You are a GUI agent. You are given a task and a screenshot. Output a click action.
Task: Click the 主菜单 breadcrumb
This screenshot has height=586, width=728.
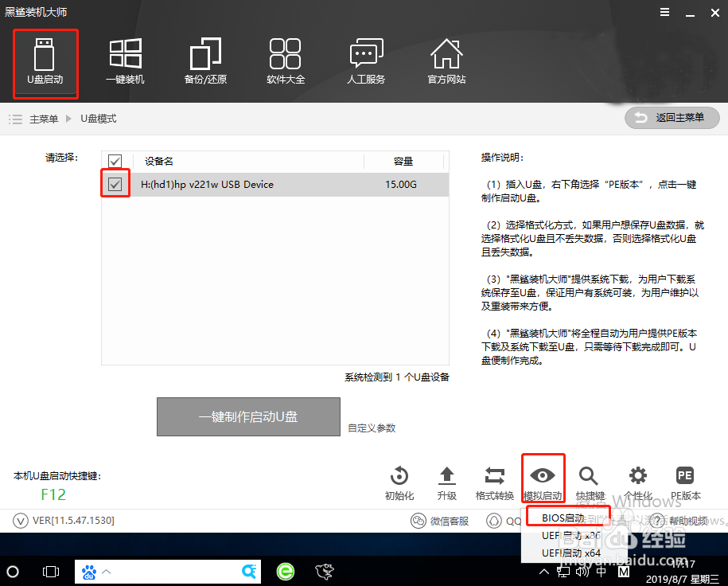pos(44,119)
